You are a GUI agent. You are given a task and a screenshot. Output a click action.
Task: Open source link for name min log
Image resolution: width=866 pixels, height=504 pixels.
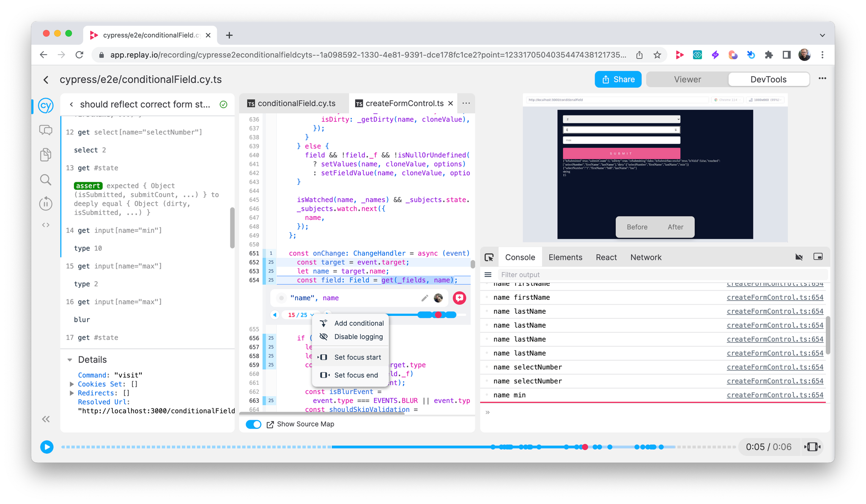[775, 395]
